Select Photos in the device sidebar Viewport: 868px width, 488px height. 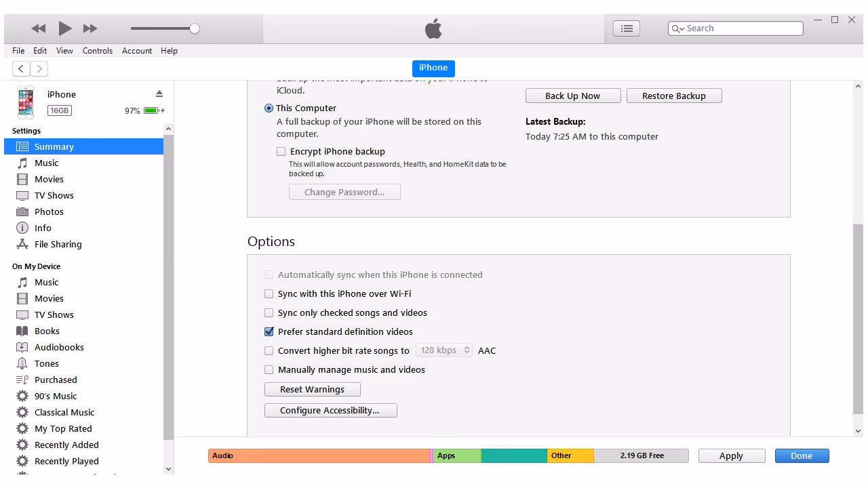pyautogui.click(x=50, y=211)
